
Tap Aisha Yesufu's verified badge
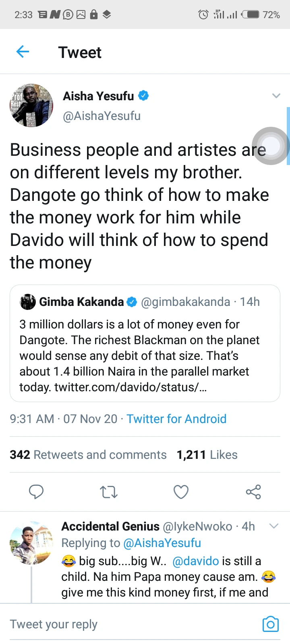[x=143, y=96]
